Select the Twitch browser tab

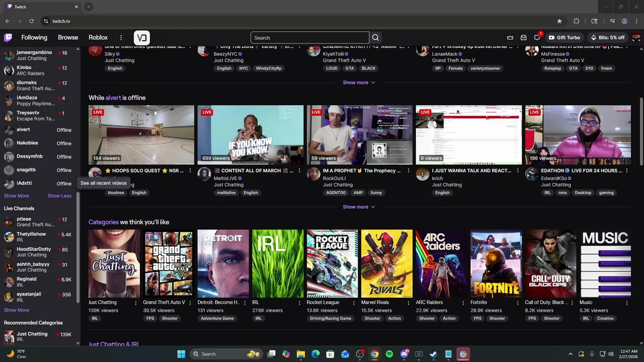coord(42,7)
